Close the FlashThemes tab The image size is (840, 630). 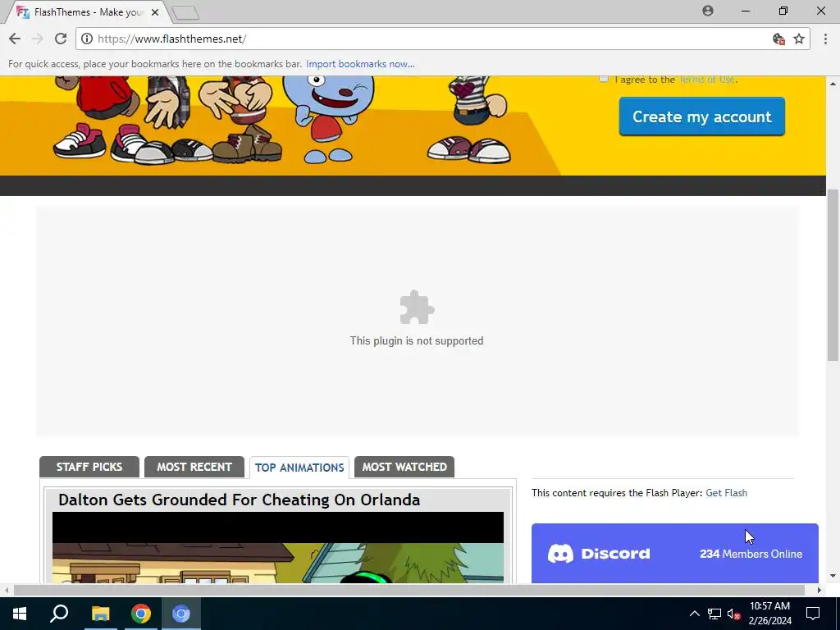coord(155,11)
